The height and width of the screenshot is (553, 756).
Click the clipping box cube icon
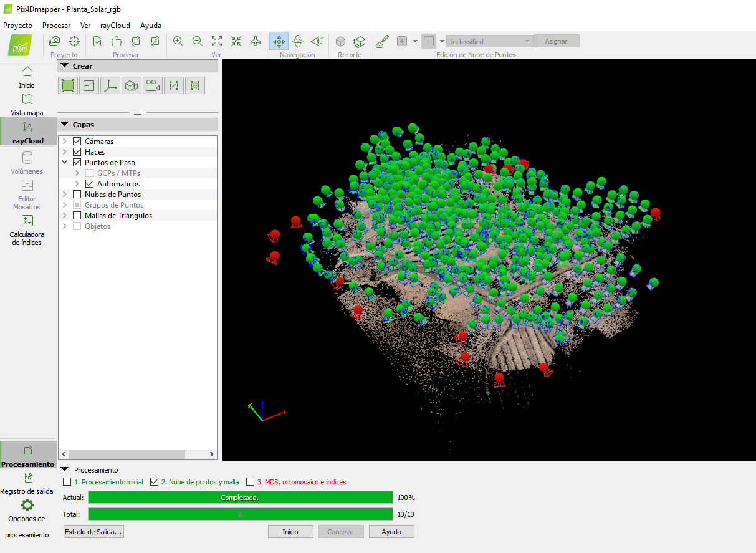340,41
